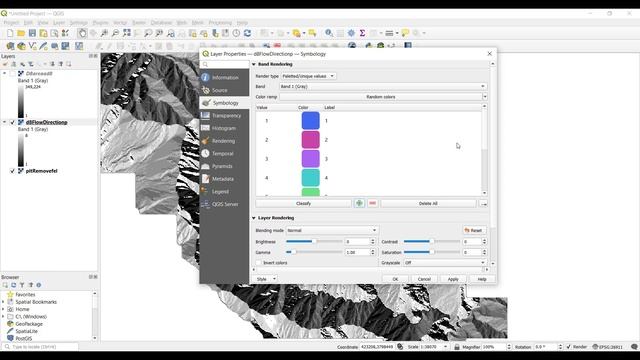The height and width of the screenshot is (360, 640).
Task: Collapse the Layer Rendering section
Action: click(254, 218)
